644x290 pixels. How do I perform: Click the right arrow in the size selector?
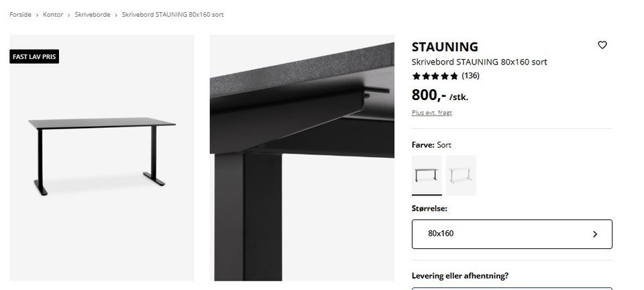594,234
